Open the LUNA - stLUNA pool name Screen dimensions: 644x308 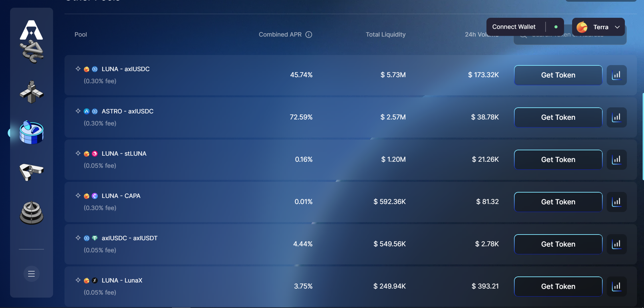tap(124, 153)
